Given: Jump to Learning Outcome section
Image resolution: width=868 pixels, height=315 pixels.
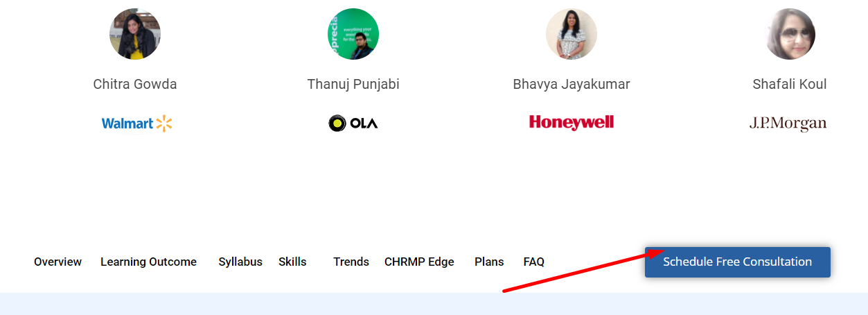Looking at the screenshot, I should (148, 262).
